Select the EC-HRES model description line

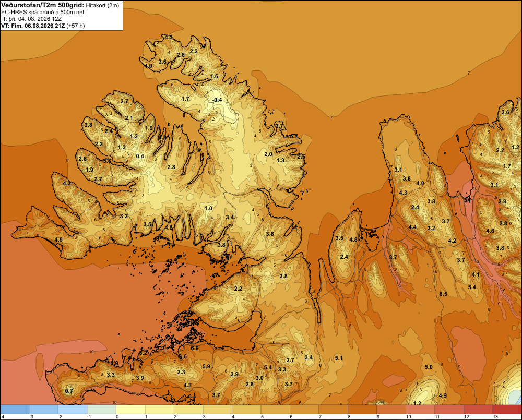tap(43, 12)
